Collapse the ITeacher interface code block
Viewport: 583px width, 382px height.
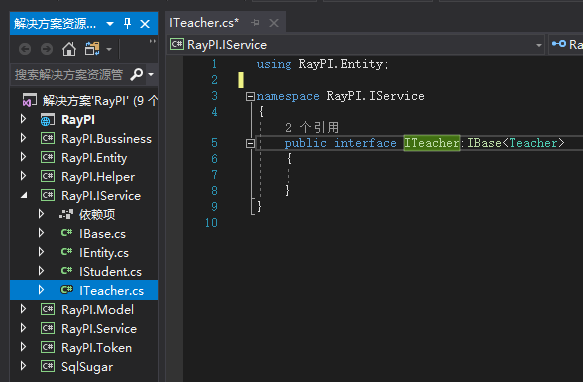(x=250, y=143)
